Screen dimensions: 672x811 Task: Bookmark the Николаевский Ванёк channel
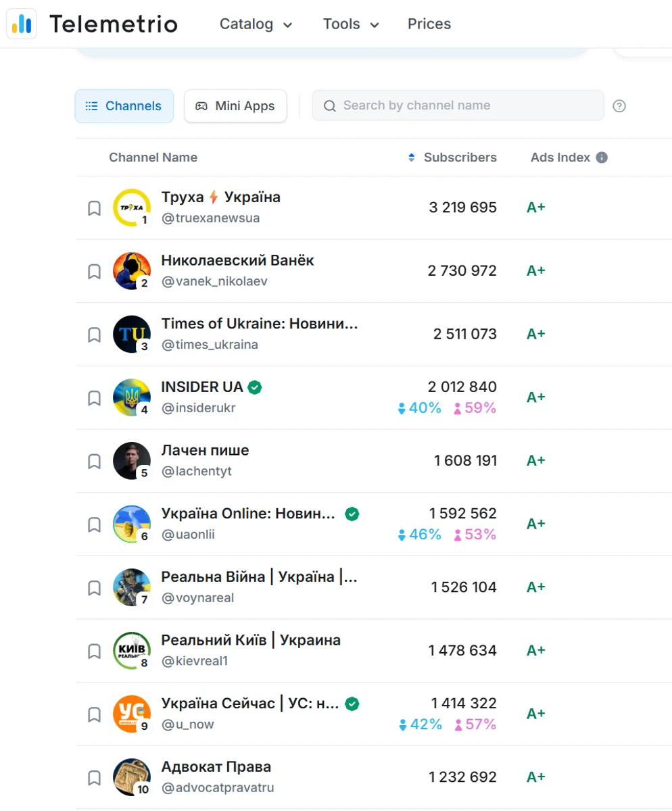point(95,272)
